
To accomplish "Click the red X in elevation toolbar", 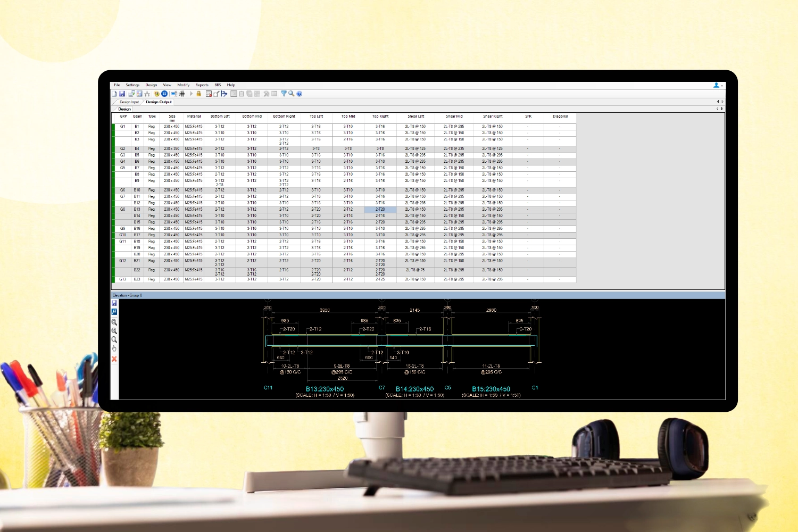I will (114, 359).
